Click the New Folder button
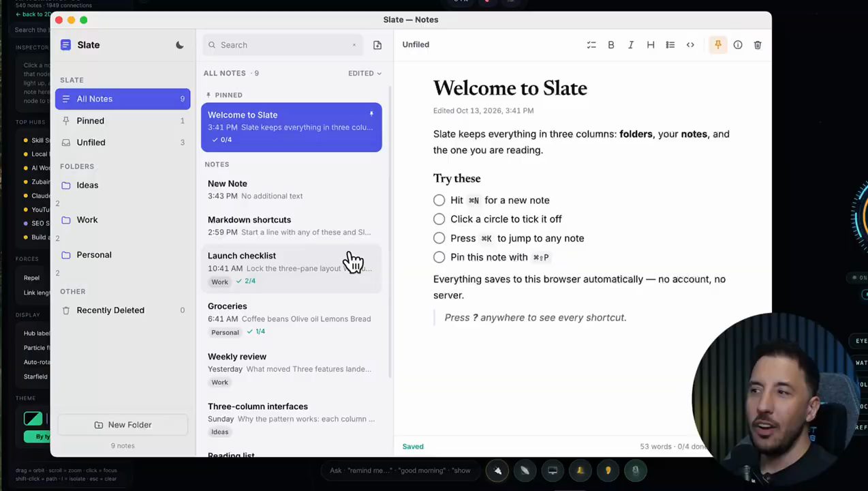The image size is (868, 491). (123, 425)
